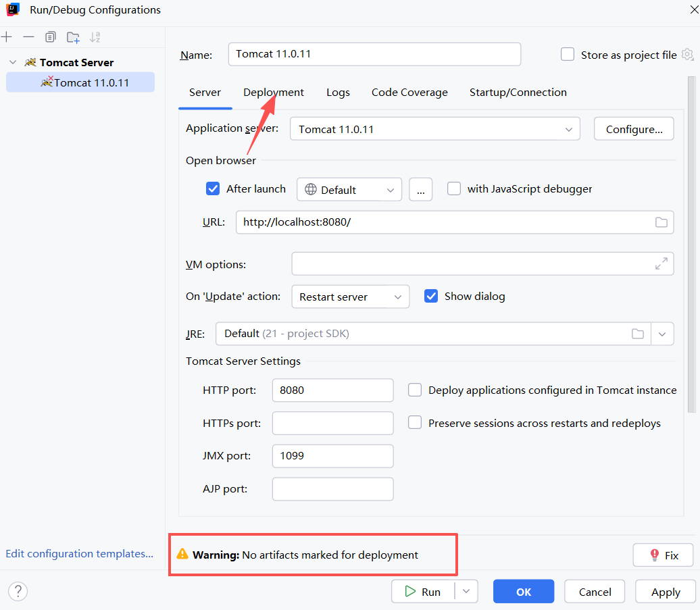Uncheck After launch checkbox

point(213,188)
